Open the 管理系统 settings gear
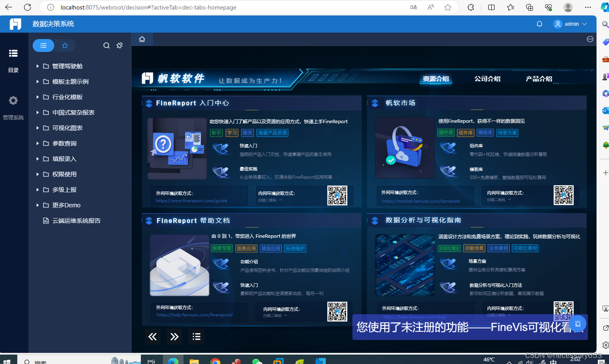The width and height of the screenshot is (609, 364). [12, 100]
